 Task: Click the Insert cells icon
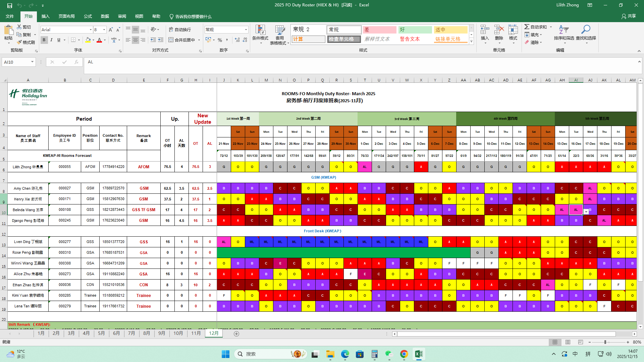(x=485, y=30)
